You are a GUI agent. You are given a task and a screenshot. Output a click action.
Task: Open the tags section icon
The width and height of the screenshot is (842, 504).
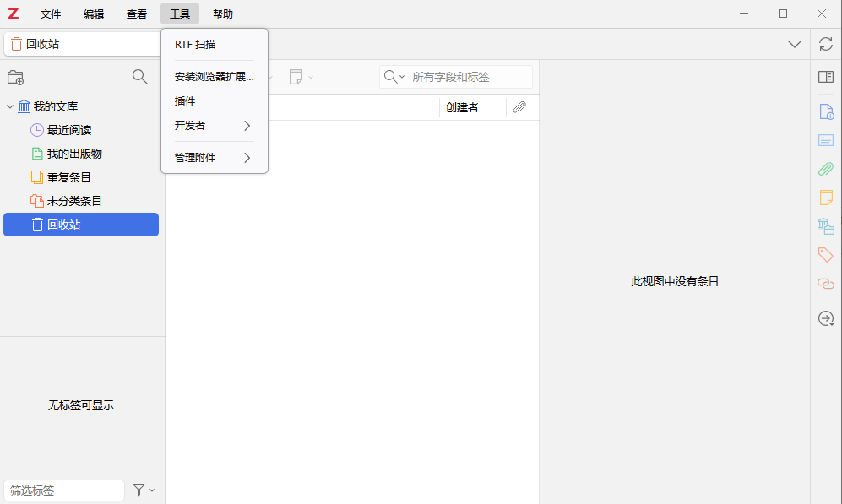(826, 254)
